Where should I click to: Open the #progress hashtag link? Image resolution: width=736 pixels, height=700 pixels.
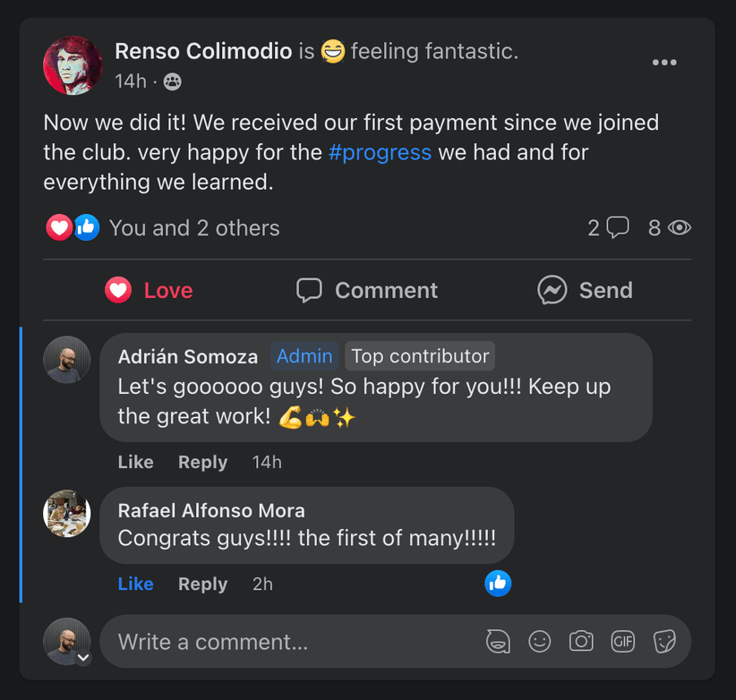click(x=380, y=152)
